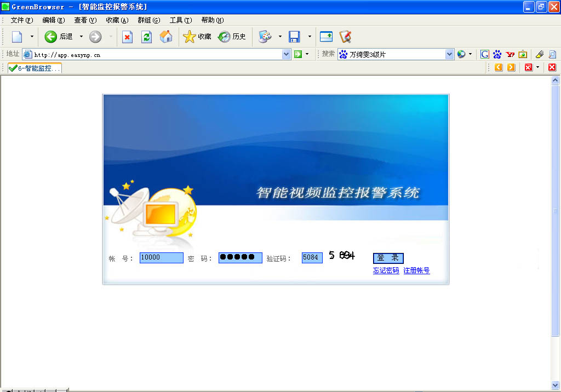Expand the address bar URL dropdown
The image size is (561, 392).
click(x=286, y=54)
